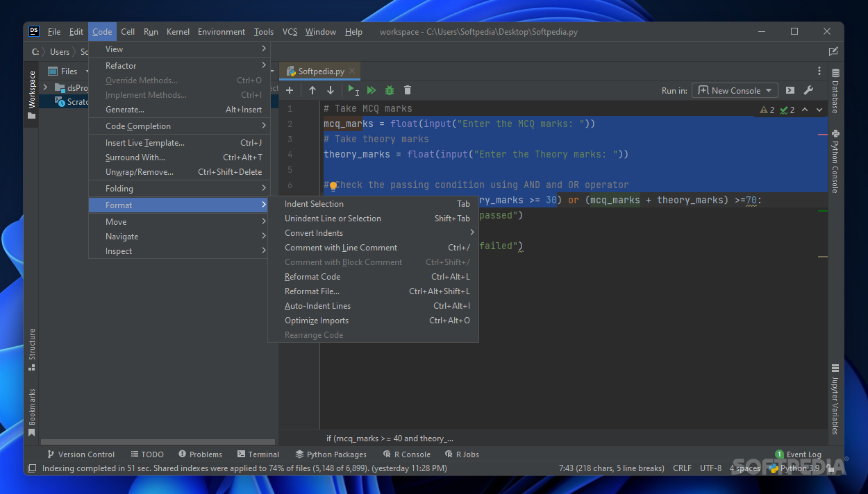Expand the dsProject tree node

45,87
